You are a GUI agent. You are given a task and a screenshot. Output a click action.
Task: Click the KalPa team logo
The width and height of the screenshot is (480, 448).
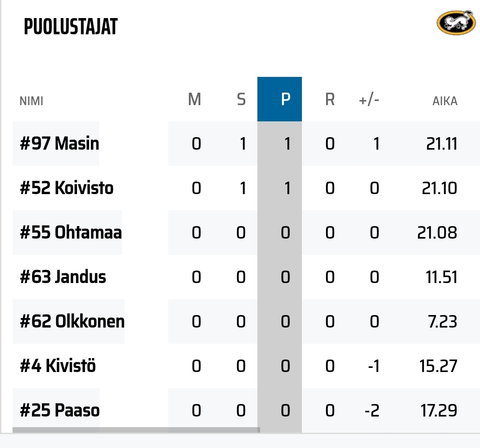point(456,22)
